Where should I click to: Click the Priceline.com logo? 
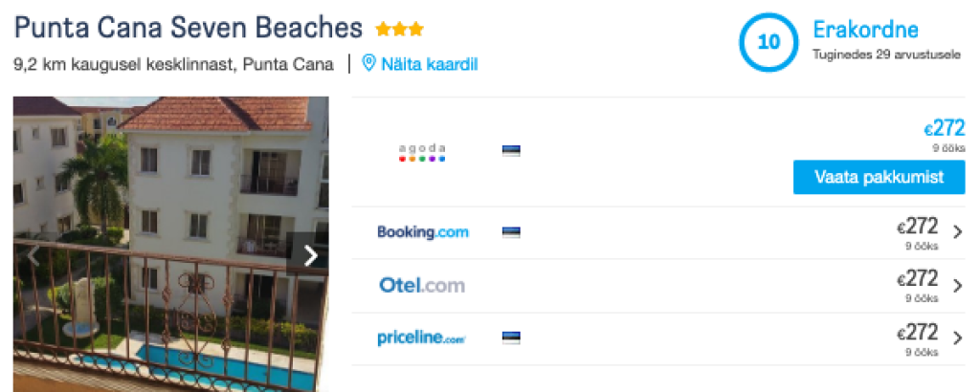tap(422, 338)
